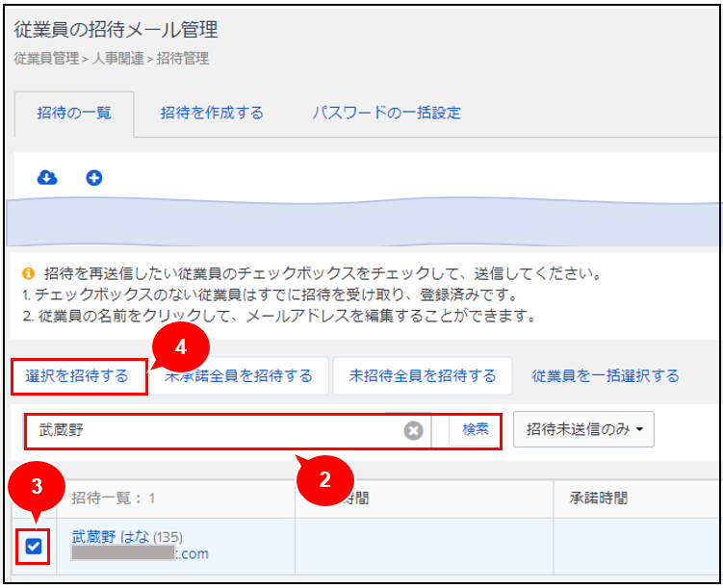
Task: Click the cloud download icon
Action: click(x=46, y=177)
